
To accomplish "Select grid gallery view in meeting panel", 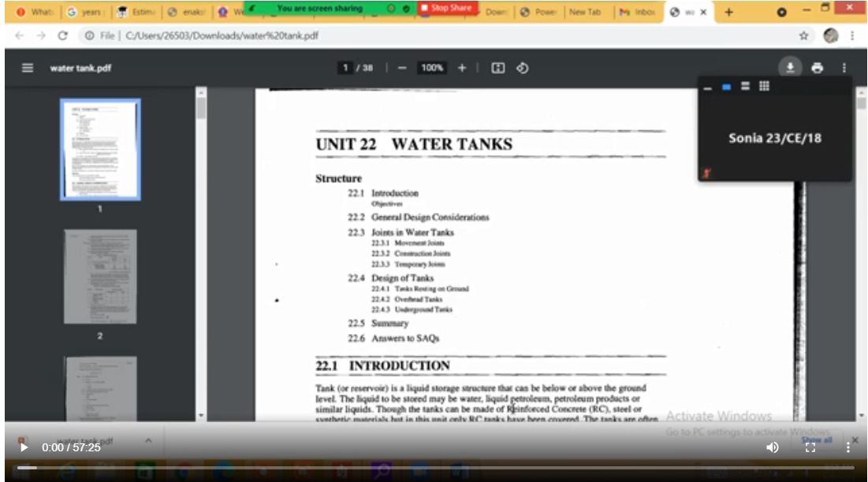I will point(764,86).
